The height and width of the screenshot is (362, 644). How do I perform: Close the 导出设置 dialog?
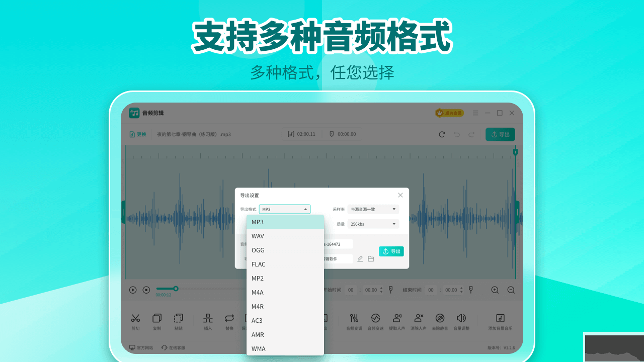[x=400, y=195]
